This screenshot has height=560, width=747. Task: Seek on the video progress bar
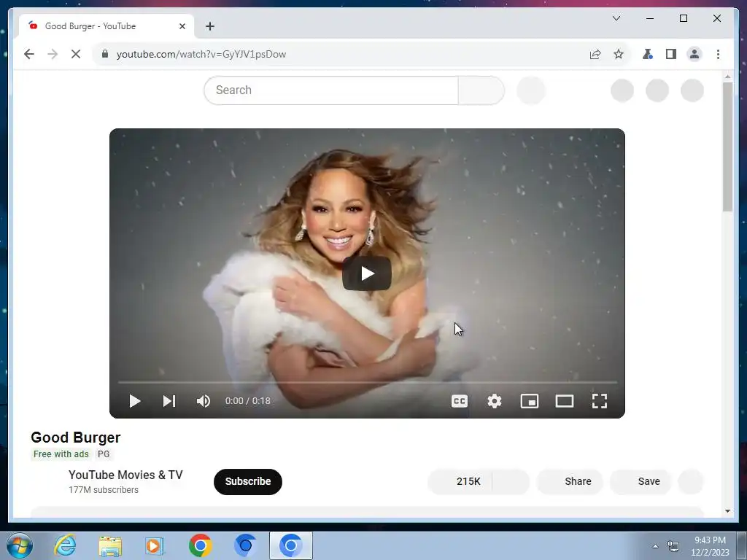pyautogui.click(x=368, y=382)
